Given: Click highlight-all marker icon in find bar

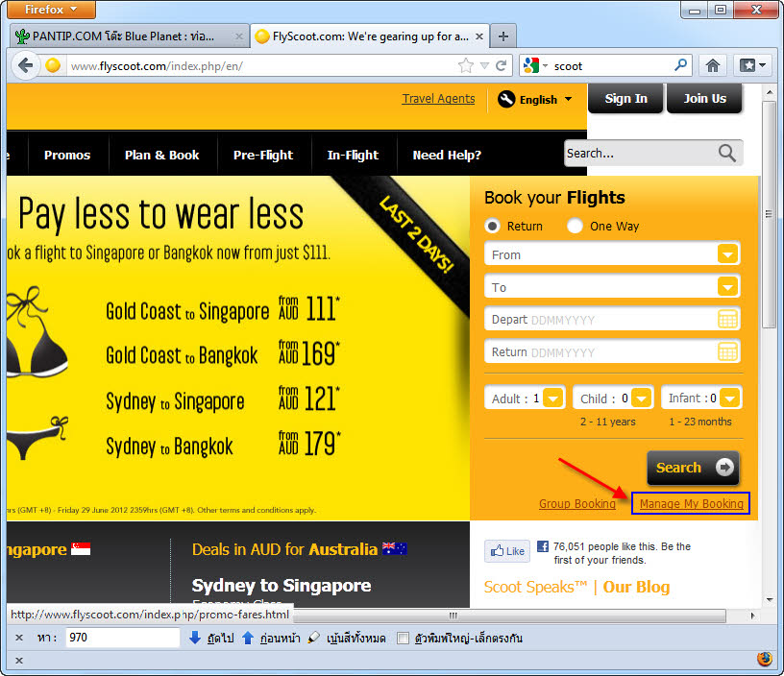Looking at the screenshot, I should tap(314, 638).
